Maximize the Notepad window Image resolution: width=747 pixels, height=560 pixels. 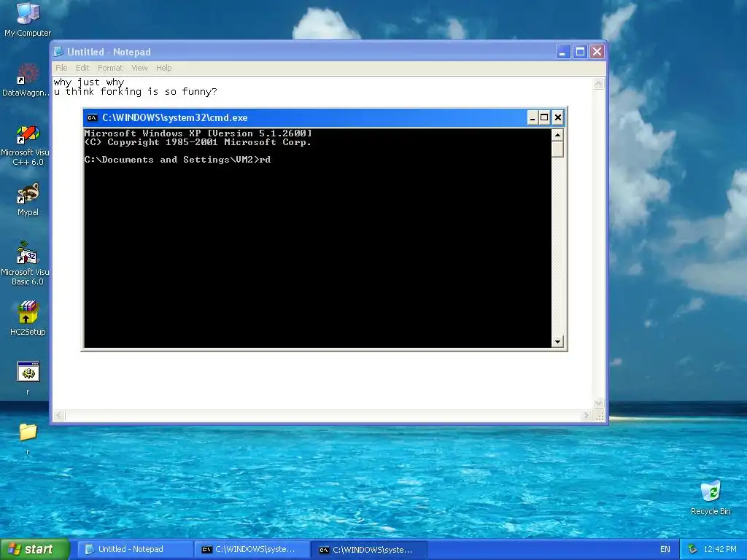[x=580, y=52]
